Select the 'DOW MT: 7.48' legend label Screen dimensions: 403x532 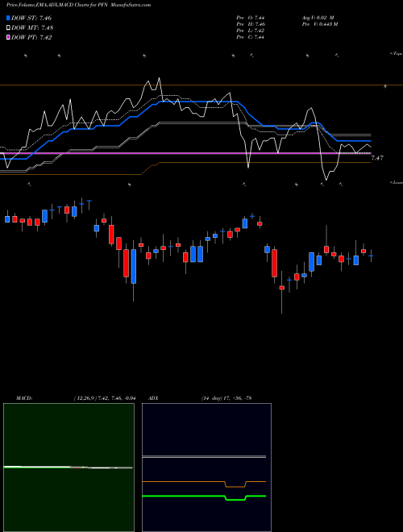32,28
